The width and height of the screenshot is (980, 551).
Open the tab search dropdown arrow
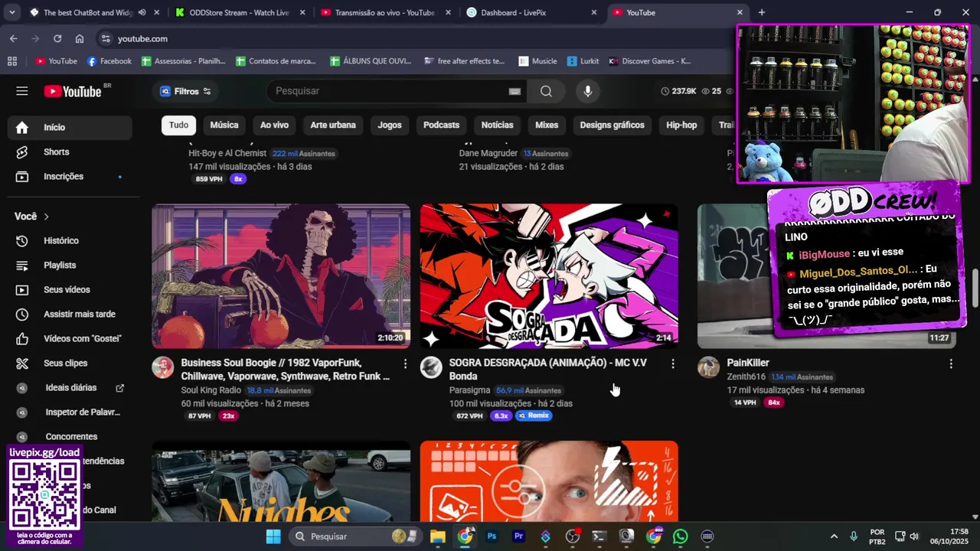point(11,12)
